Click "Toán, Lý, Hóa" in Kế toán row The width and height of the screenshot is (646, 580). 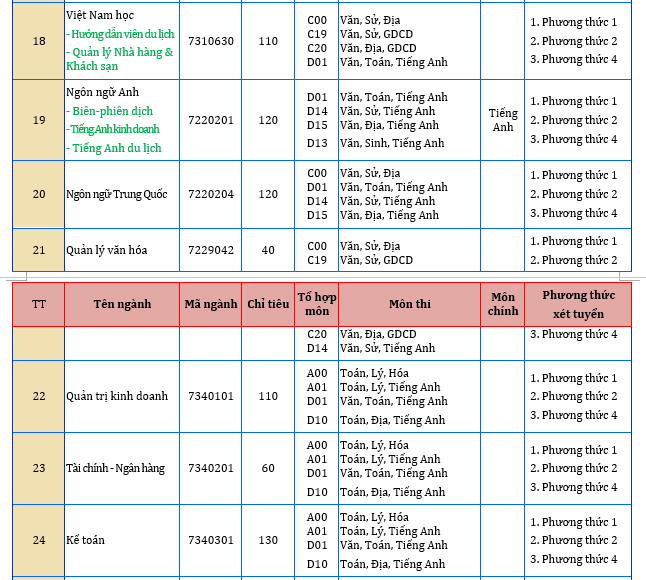coord(374,517)
